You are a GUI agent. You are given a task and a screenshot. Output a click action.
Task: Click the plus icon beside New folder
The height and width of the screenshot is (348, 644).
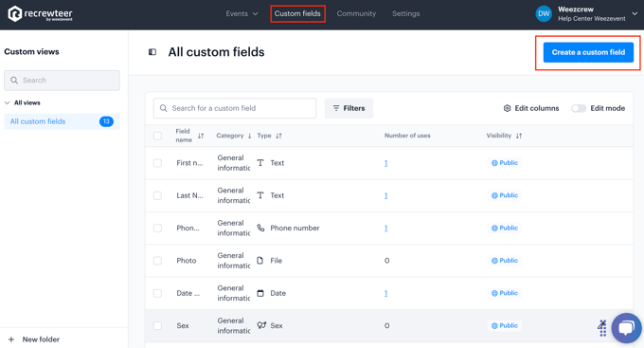tap(11, 339)
